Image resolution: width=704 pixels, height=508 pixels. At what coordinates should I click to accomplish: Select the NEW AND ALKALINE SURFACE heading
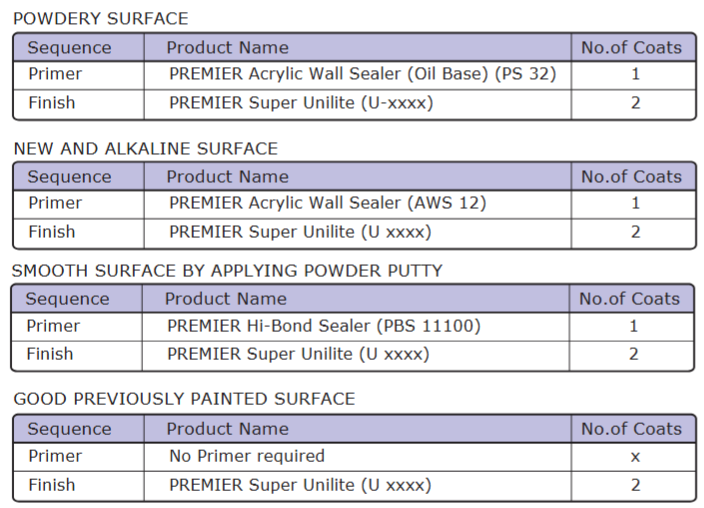tap(145, 148)
